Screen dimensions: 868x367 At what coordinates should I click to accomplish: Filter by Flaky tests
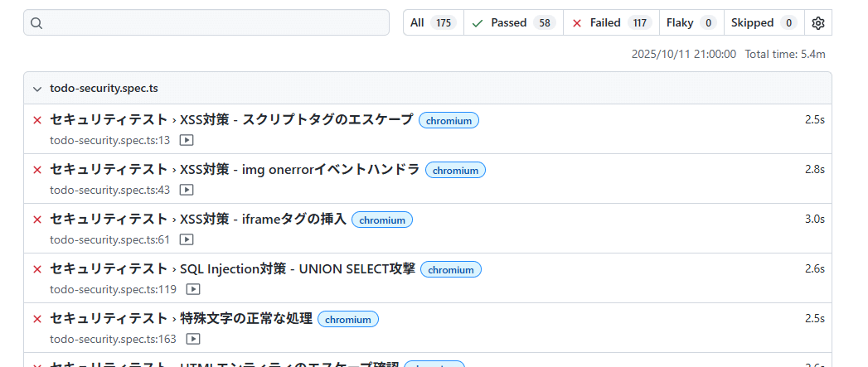pos(691,23)
